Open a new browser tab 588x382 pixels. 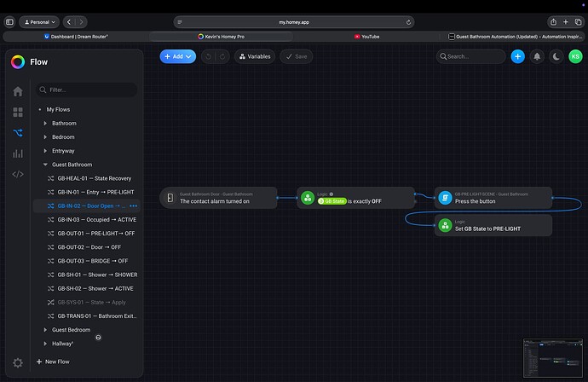[x=566, y=22]
